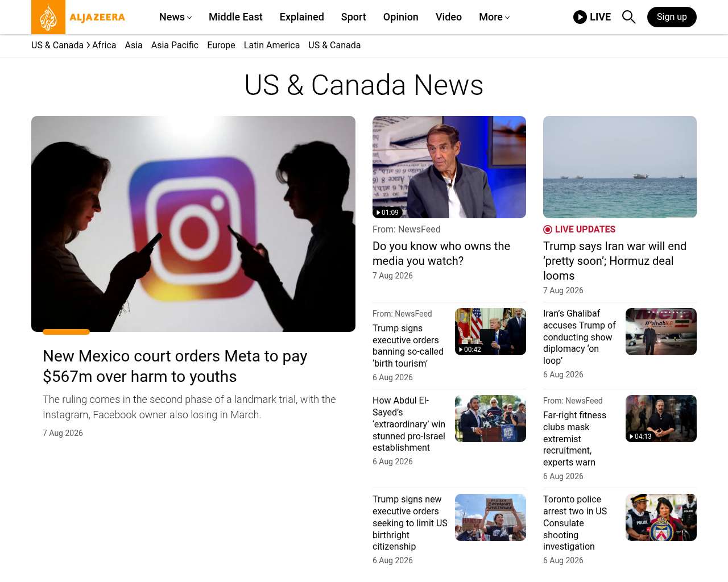Viewport: 728px width, 582px height.
Task: Click the Al Jazeera logo
Action: [x=78, y=17]
